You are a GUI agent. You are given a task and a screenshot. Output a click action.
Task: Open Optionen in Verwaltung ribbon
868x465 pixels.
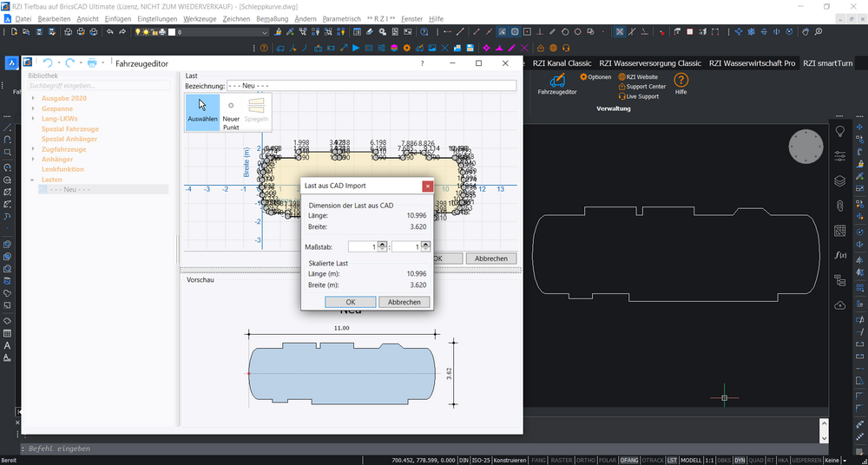click(x=595, y=77)
